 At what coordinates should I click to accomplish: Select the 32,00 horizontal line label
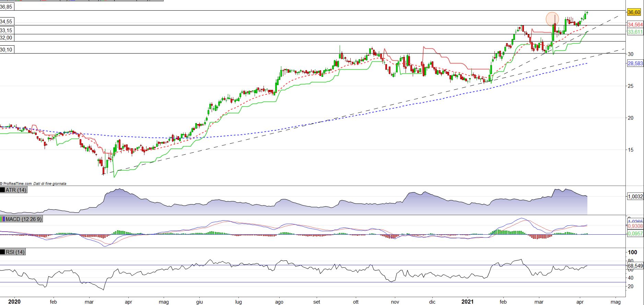pos(7,38)
